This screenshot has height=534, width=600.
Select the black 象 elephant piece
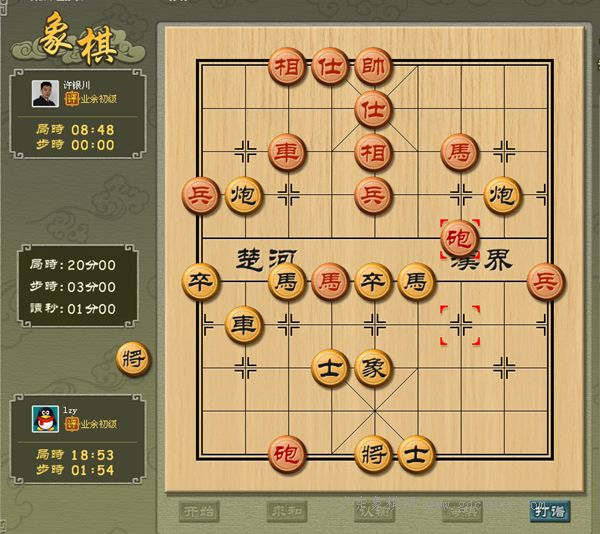373,368
